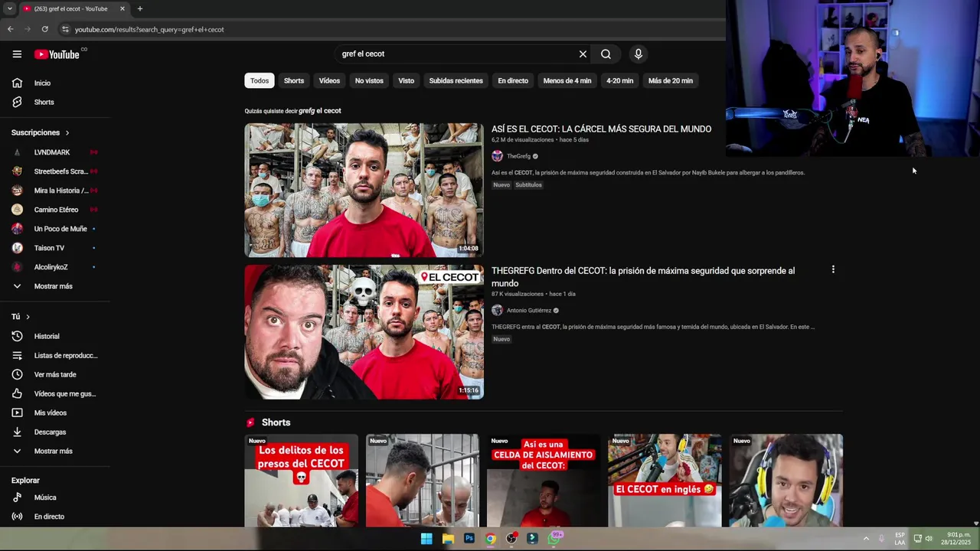This screenshot has width=980, height=551.
Task: Focus the YouTube search input field
Action: click(456, 54)
